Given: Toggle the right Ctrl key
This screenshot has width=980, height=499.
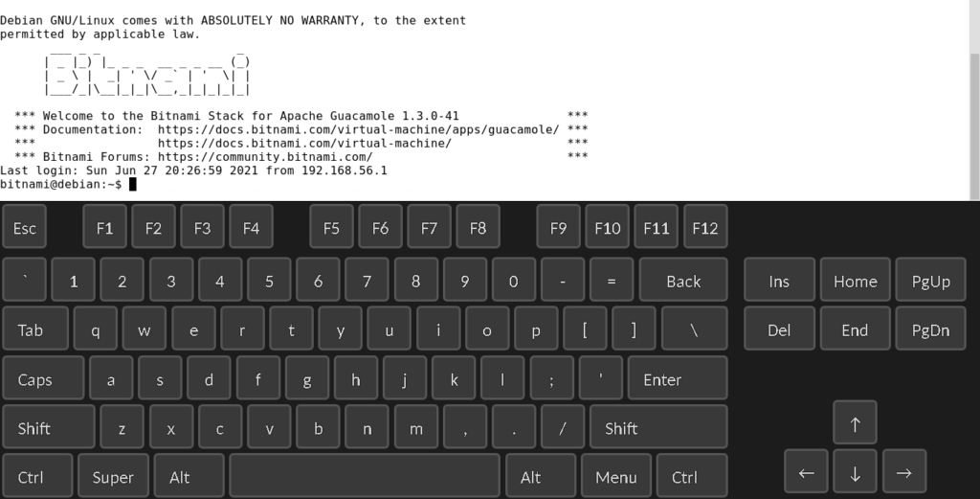Looking at the screenshot, I should coord(692,476).
